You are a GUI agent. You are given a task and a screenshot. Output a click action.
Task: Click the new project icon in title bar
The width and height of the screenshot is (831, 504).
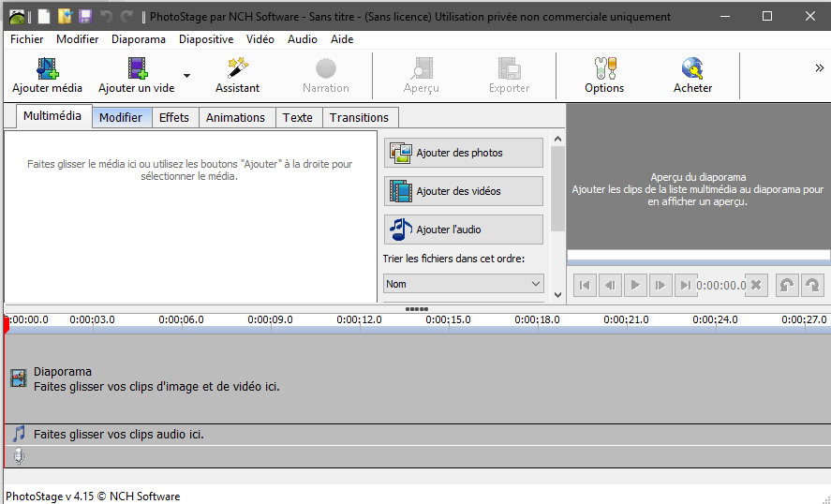point(45,17)
